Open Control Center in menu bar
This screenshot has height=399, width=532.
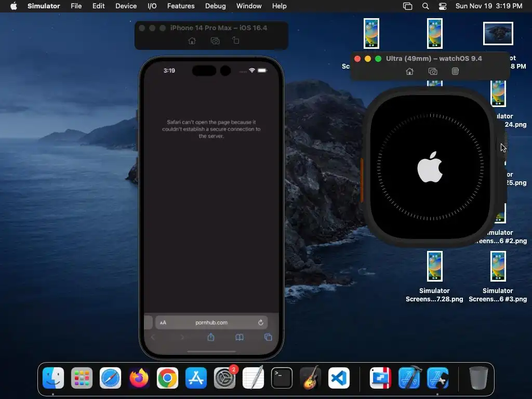coord(443,6)
